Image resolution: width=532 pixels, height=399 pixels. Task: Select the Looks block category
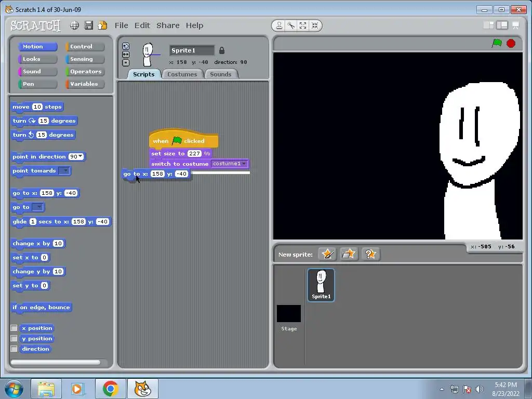(37, 59)
